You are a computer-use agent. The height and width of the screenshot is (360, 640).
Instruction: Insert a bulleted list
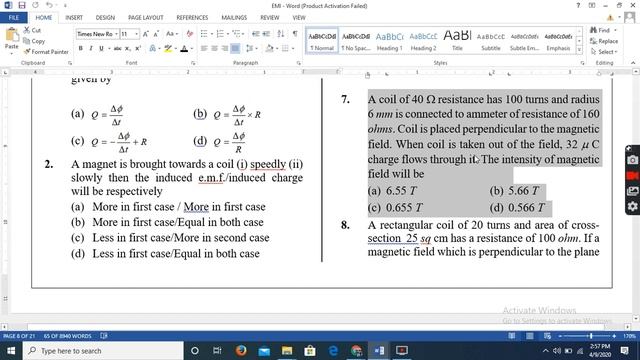[205, 34]
